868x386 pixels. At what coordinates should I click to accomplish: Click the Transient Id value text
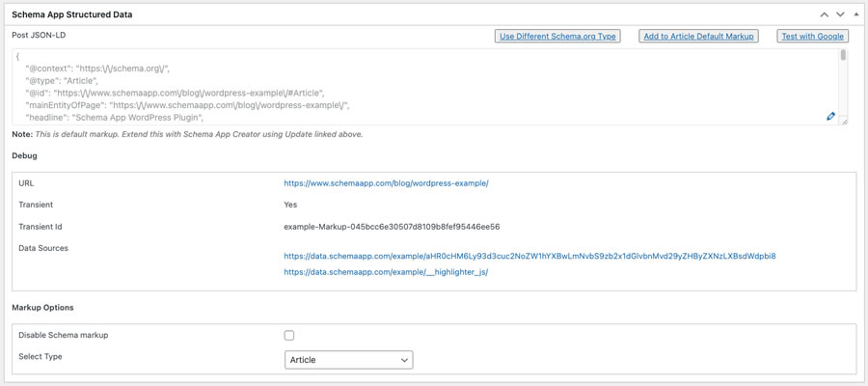392,227
